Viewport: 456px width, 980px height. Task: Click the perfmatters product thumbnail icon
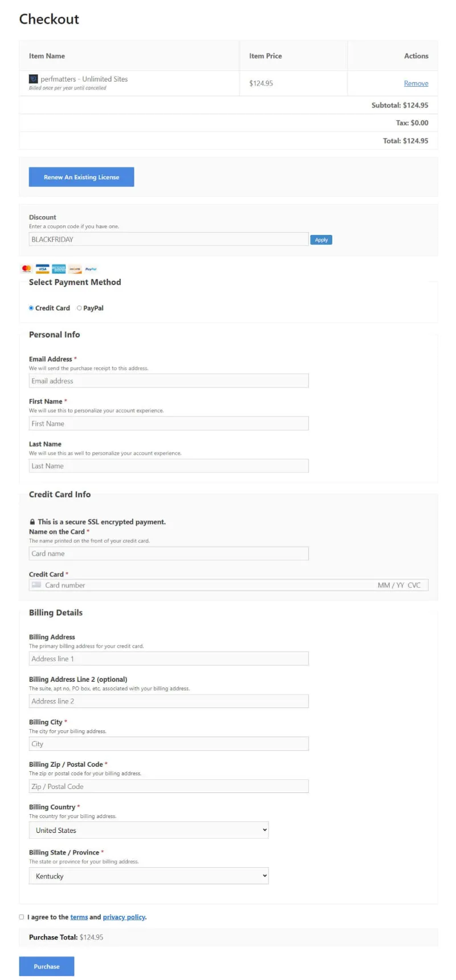[34, 79]
